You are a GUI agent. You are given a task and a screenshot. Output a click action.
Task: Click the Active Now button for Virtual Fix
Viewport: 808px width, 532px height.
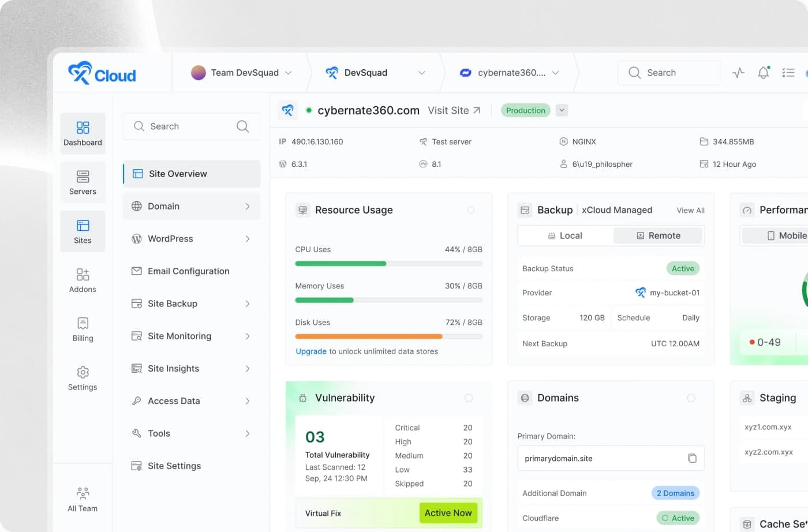point(448,513)
